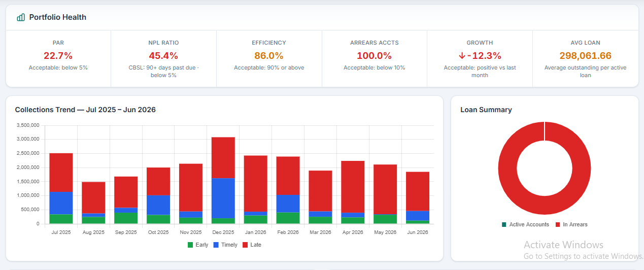
Task: Click the PAR value 22.7%
Action: 58,56
